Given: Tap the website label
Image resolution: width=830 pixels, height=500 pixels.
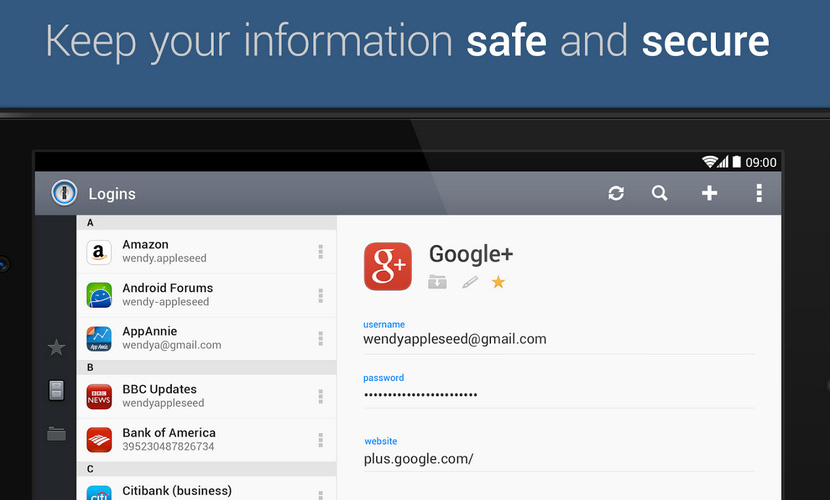Looking at the screenshot, I should coord(381,441).
